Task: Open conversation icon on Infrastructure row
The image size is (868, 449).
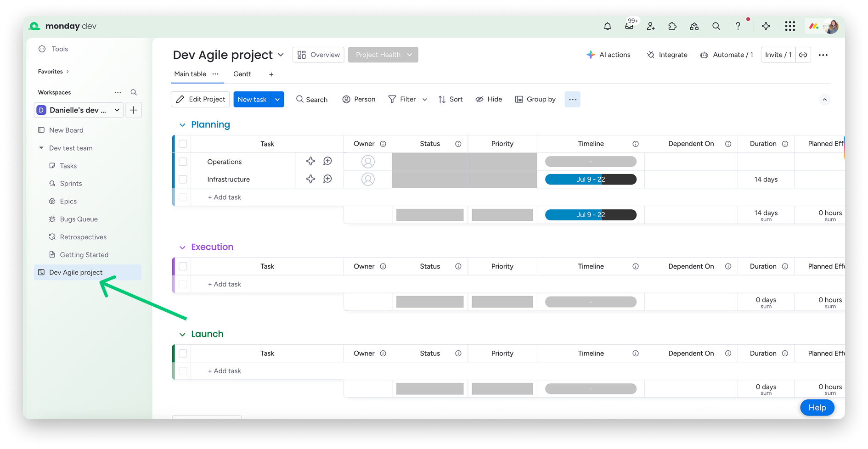Action: coord(327,179)
